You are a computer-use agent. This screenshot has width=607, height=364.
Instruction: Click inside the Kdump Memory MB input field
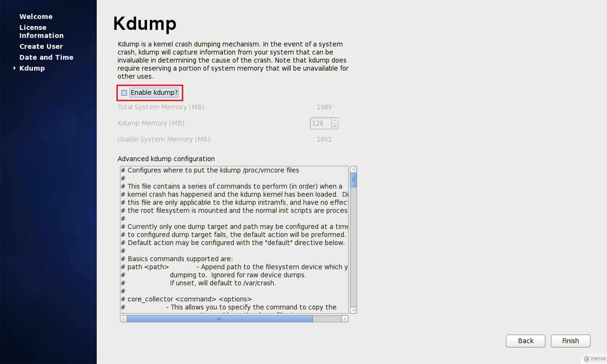[321, 123]
